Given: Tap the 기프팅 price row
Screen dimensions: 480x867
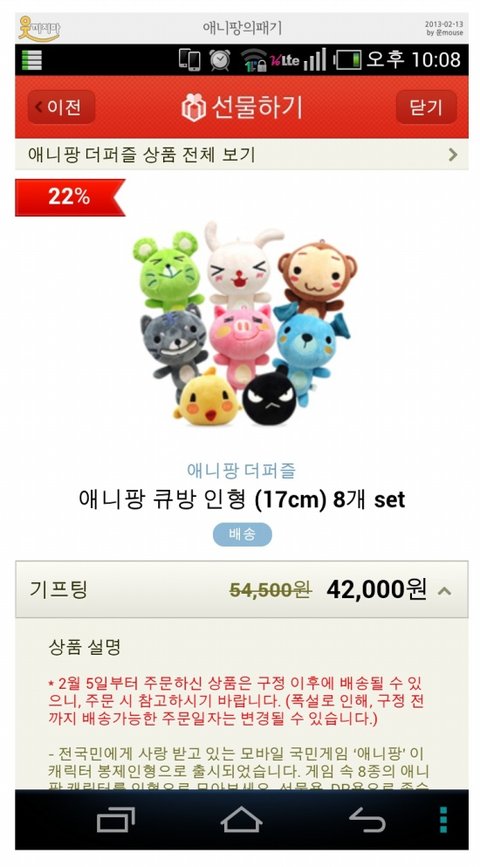Looking at the screenshot, I should click(x=242, y=589).
